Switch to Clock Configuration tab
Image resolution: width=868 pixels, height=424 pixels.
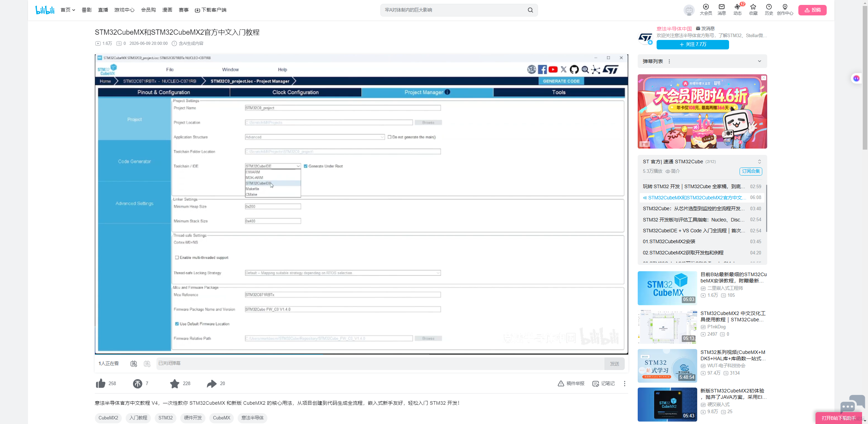(x=295, y=92)
